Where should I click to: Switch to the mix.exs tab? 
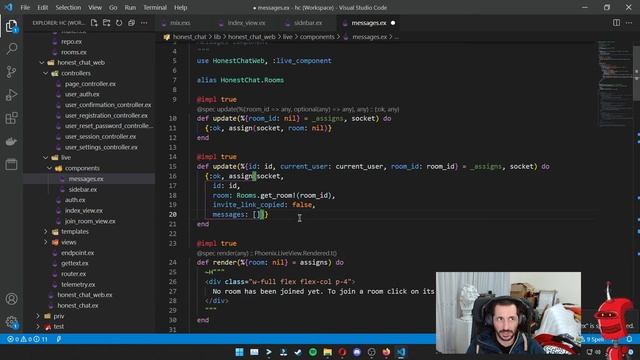[x=180, y=23]
